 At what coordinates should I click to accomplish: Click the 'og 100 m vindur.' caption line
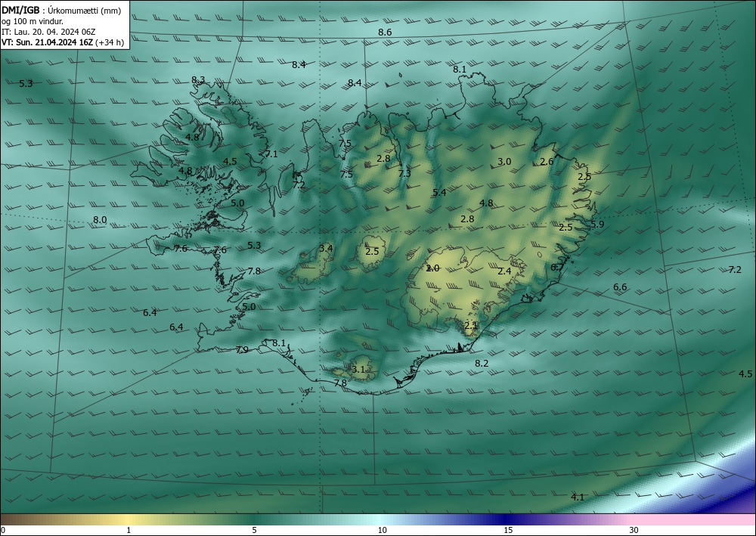(x=33, y=21)
